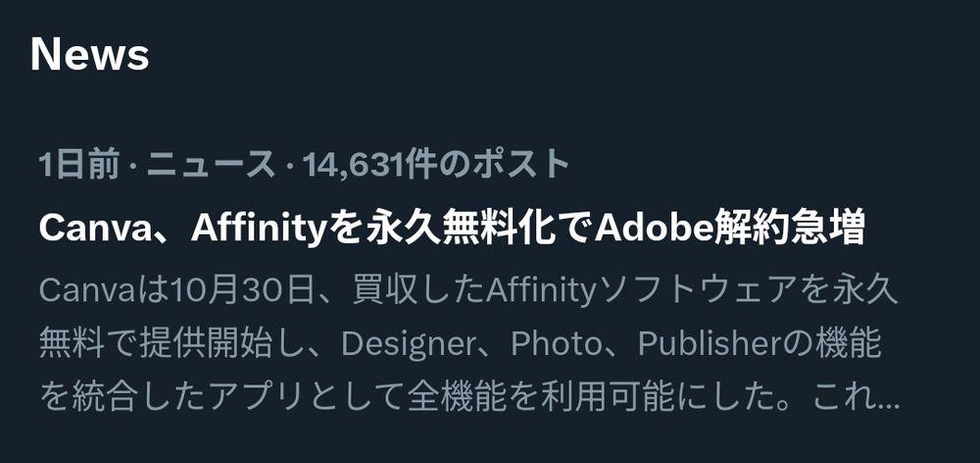Click the word Canva in the headline
Screen dimensions: 980x463
point(92,229)
